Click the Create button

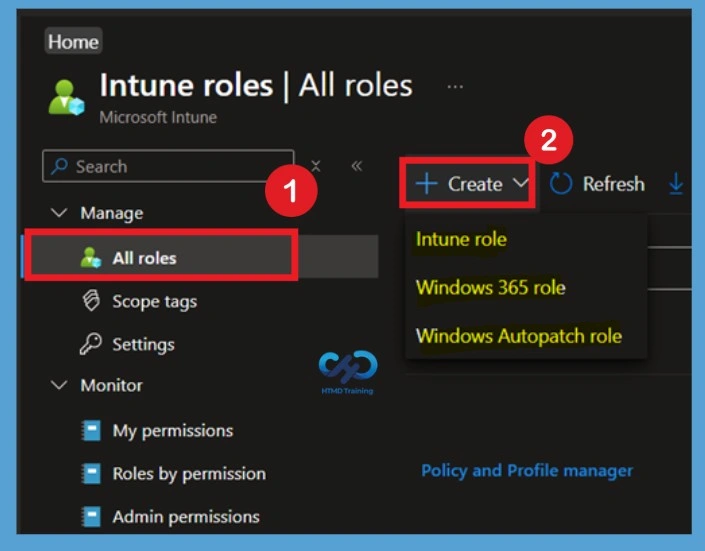[468, 183]
